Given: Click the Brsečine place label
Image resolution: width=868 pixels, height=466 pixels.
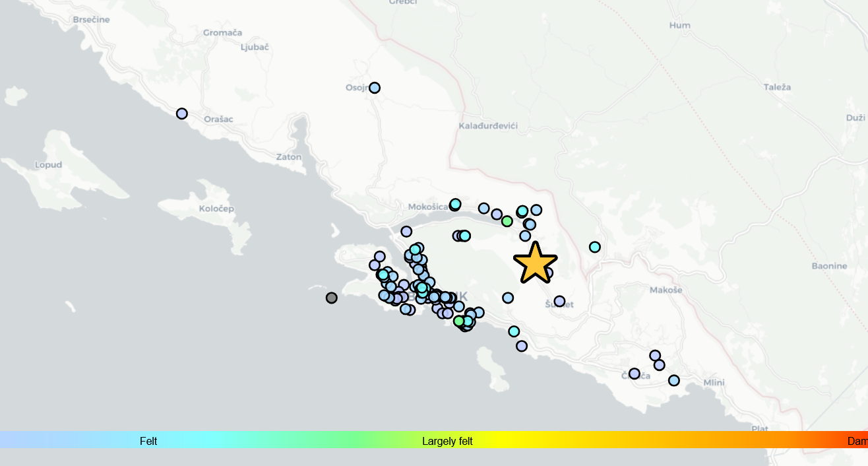Looking at the screenshot, I should point(91,20).
